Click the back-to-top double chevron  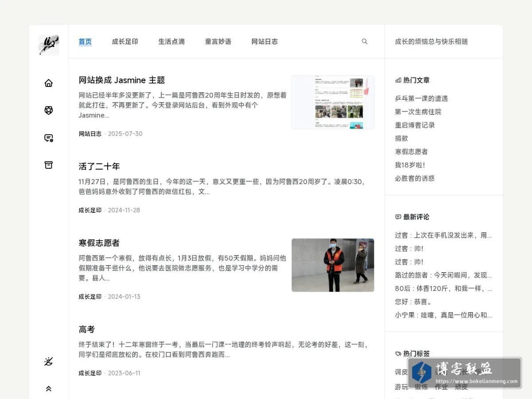49,389
